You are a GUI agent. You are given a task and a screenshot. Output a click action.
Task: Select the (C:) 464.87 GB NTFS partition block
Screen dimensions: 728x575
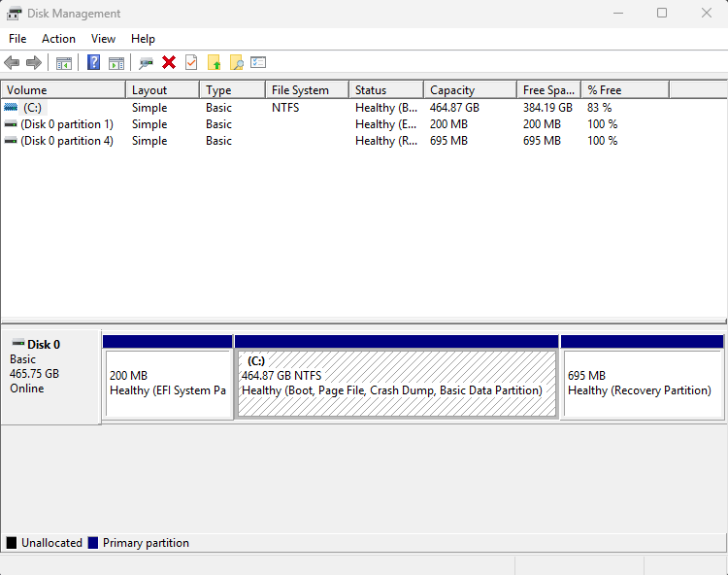point(396,378)
